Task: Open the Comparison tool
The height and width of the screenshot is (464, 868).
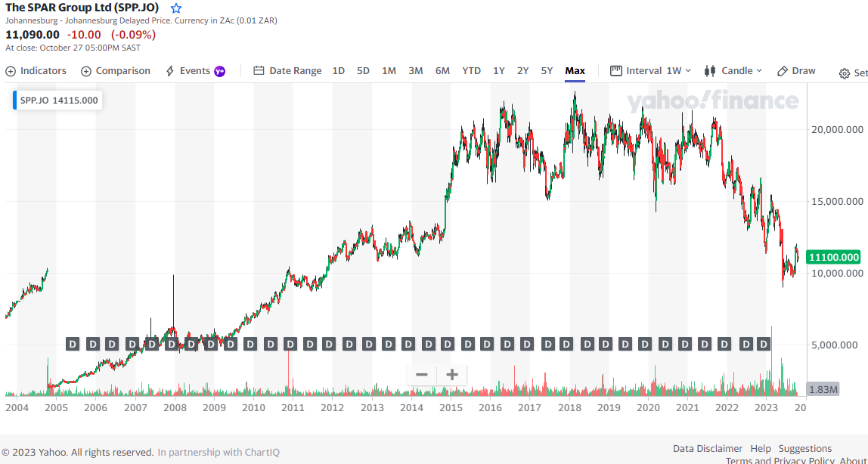Action: point(116,71)
